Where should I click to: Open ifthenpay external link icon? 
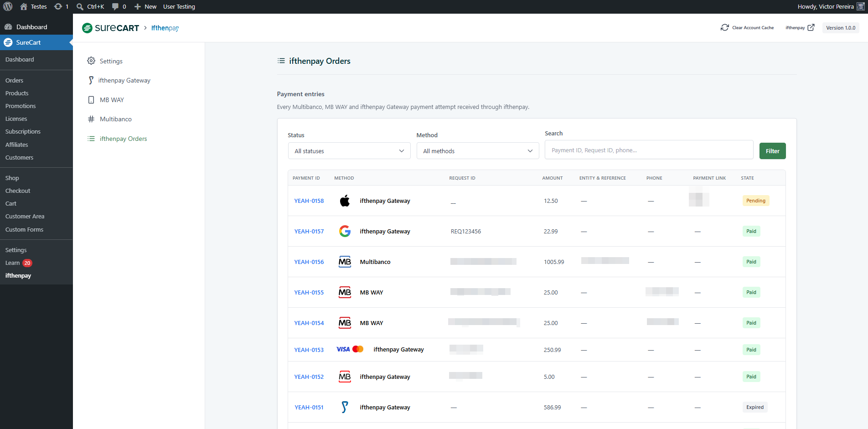click(x=811, y=28)
